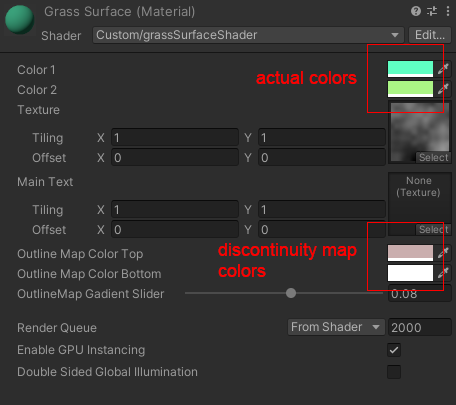The image size is (456, 405).
Task: Select a texture for the Texture slot
Action: 433,157
